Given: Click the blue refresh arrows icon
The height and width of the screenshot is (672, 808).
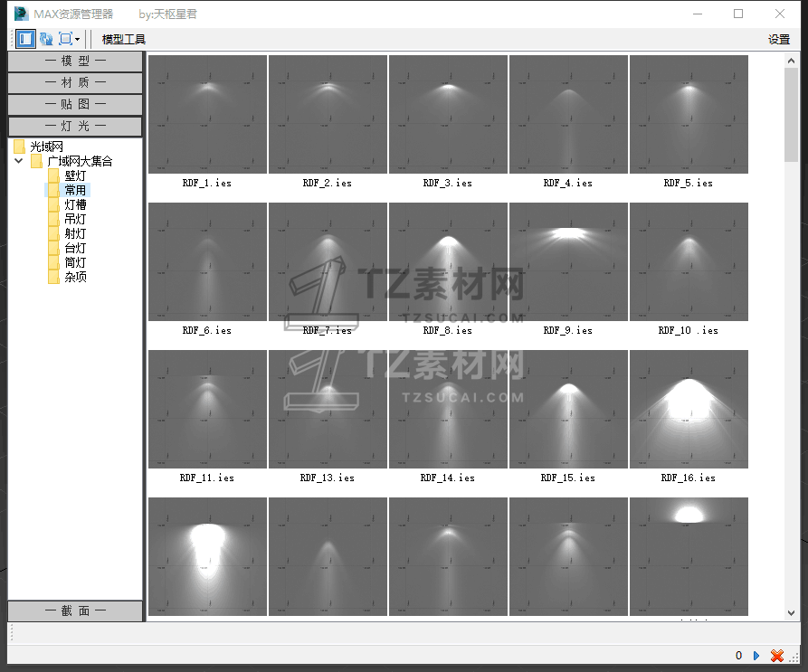Looking at the screenshot, I should (x=46, y=39).
